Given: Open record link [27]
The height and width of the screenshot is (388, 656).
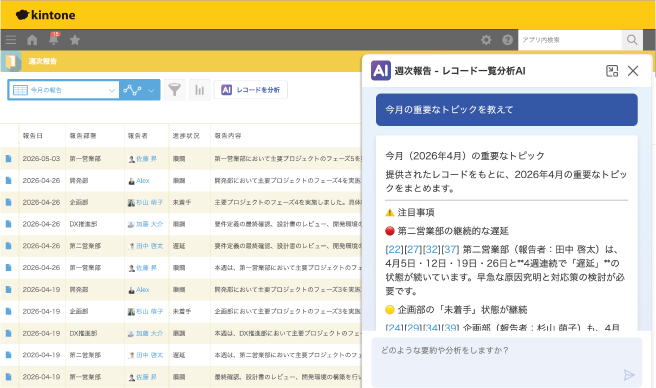Looking at the screenshot, I should point(413,249).
